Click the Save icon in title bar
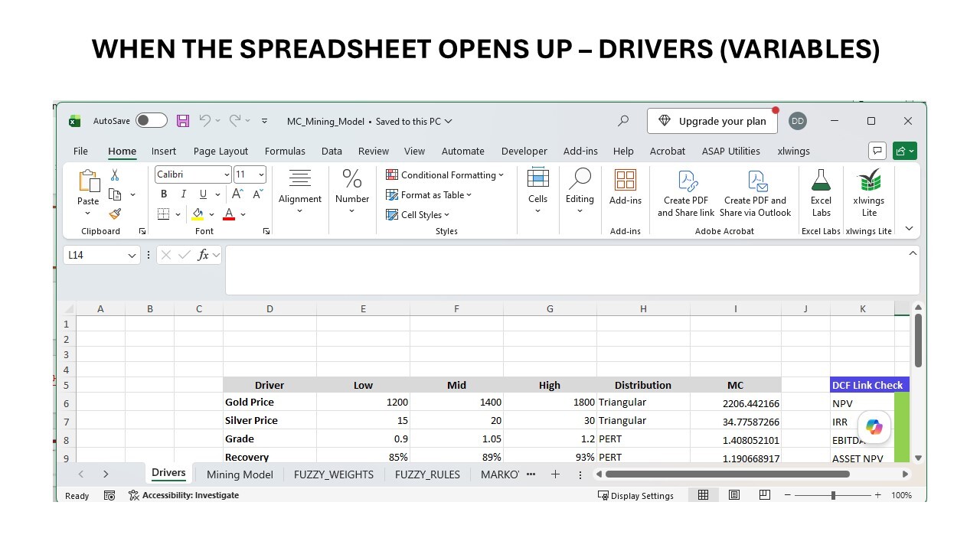 pos(183,121)
